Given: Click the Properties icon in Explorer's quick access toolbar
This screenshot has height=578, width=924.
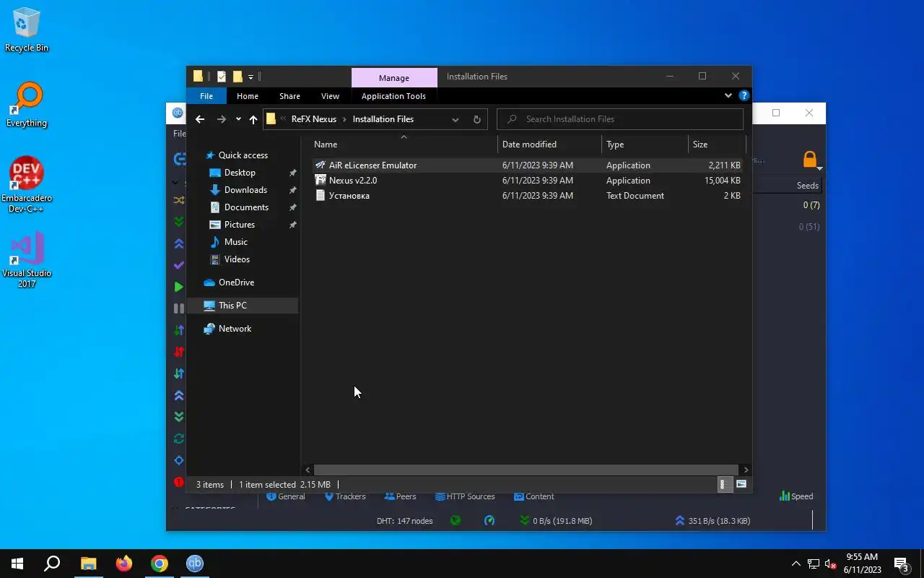Looking at the screenshot, I should (x=222, y=77).
